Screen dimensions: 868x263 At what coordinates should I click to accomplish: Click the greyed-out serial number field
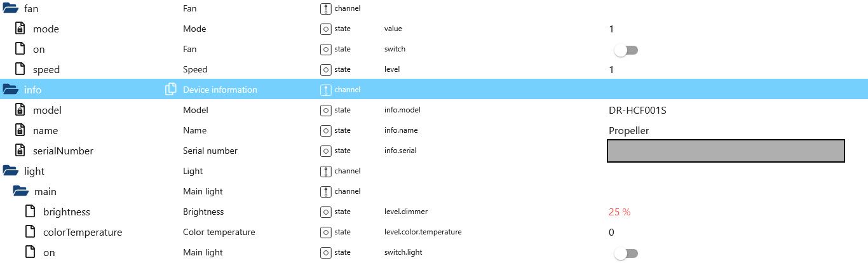coord(726,151)
